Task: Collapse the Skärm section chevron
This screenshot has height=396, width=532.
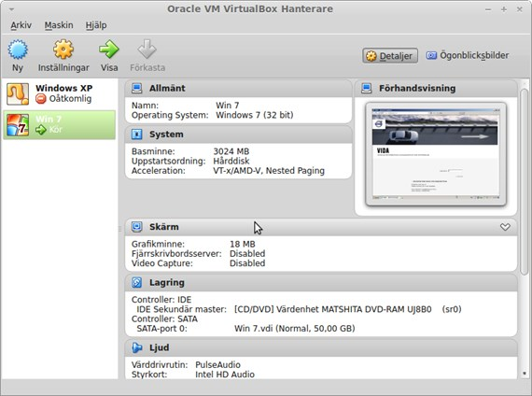Action: click(x=505, y=227)
